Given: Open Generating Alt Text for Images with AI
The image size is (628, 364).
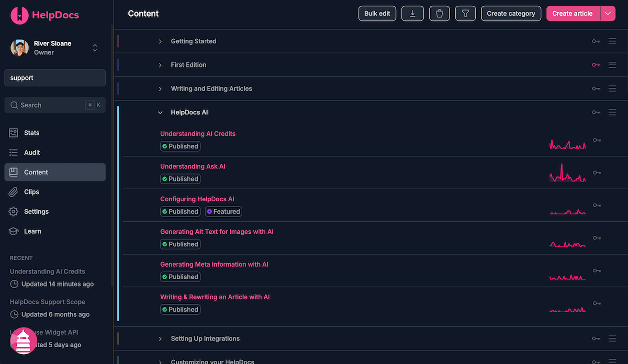Looking at the screenshot, I should 217,232.
